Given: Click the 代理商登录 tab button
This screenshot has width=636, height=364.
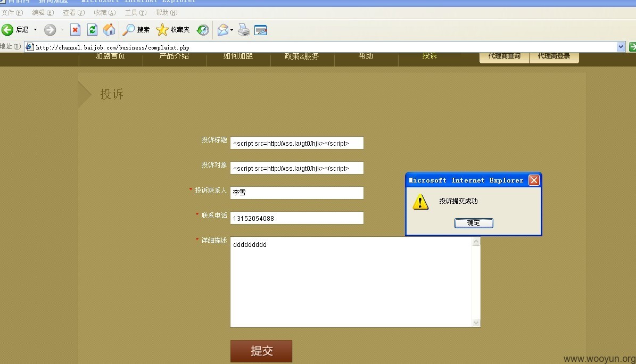Looking at the screenshot, I should pos(554,57).
